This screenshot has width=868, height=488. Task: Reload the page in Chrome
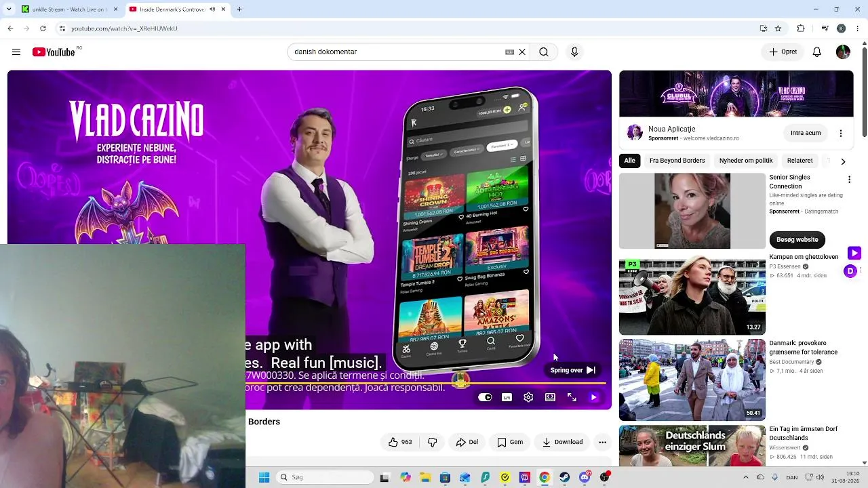43,28
